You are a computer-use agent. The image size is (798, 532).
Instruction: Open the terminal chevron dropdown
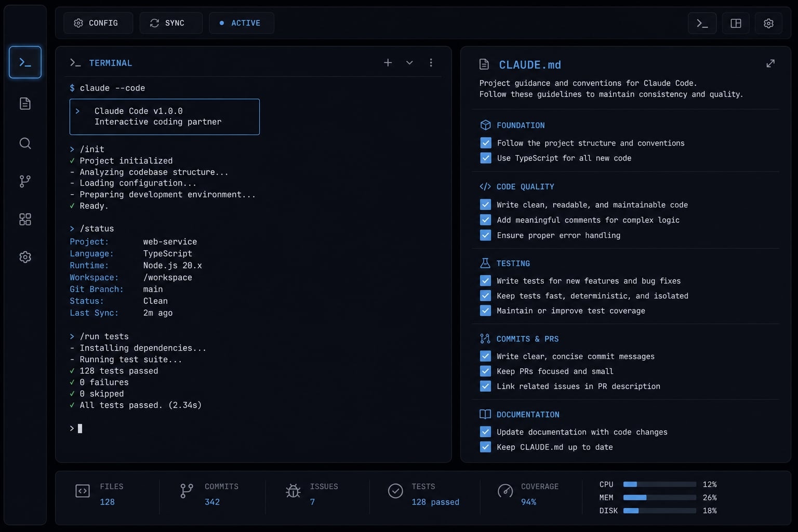pos(409,63)
